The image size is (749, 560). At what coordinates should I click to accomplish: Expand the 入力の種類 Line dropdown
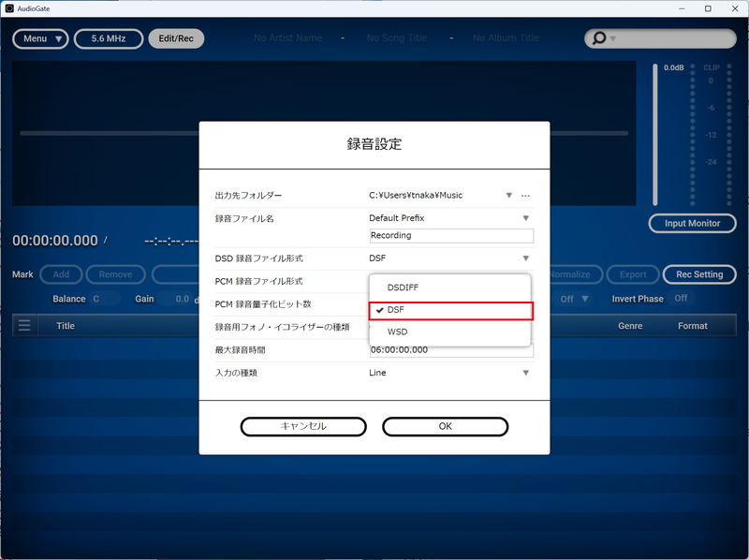(x=526, y=372)
